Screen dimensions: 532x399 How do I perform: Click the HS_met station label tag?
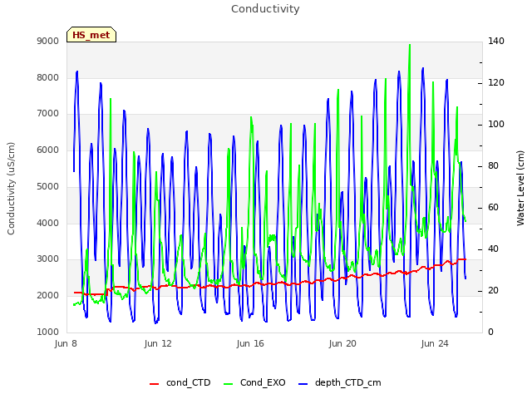pos(91,35)
